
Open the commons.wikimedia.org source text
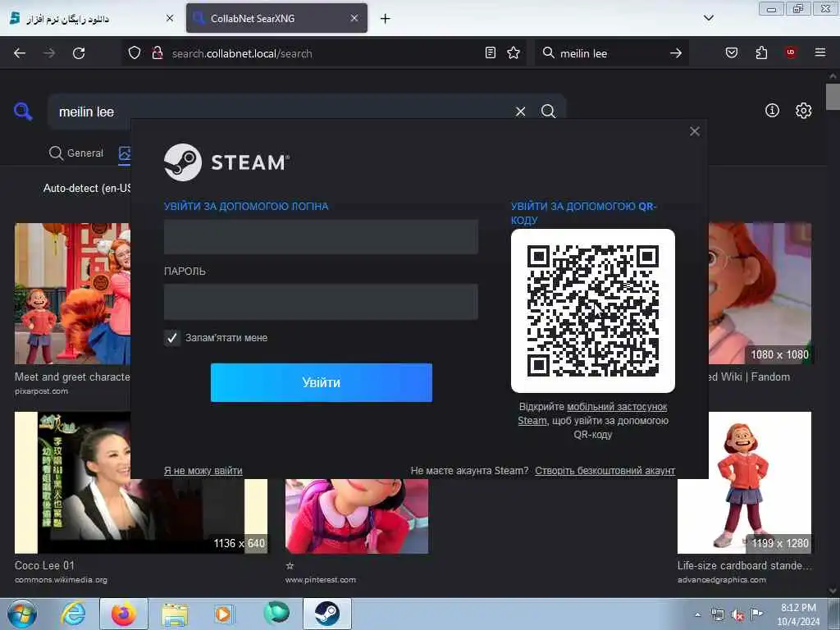[61, 580]
